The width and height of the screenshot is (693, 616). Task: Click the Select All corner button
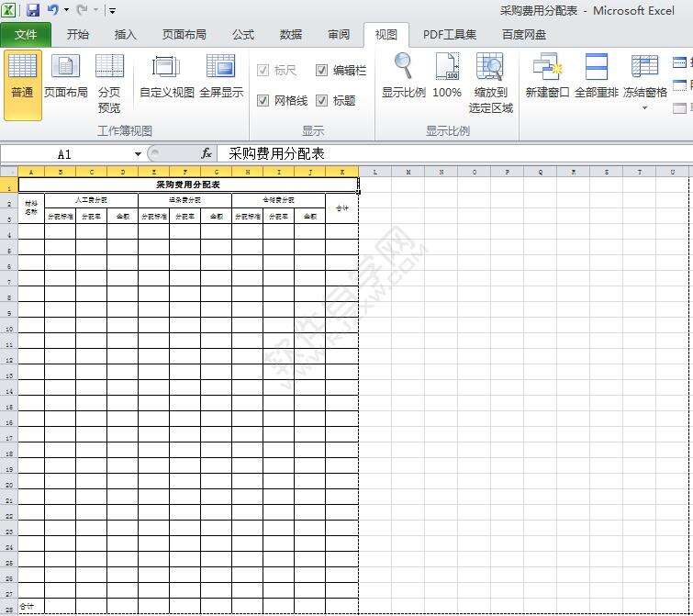click(x=9, y=172)
